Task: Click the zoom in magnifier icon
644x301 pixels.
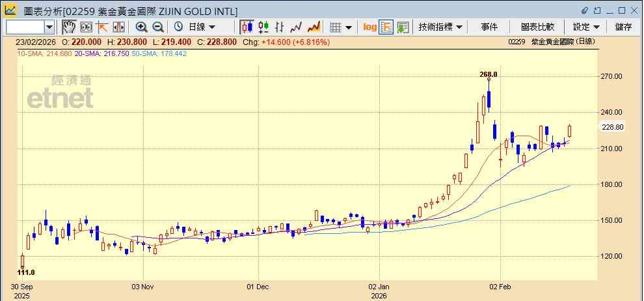Action: [142, 27]
